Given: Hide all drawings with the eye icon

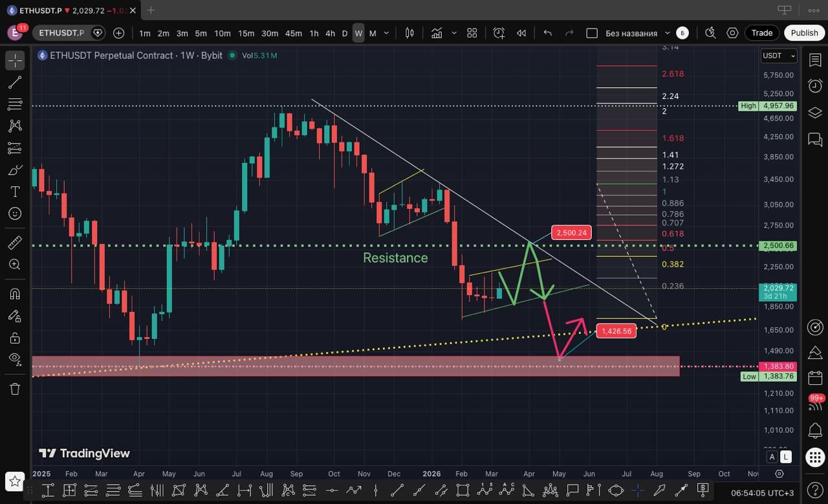Looking at the screenshot, I should [14, 358].
